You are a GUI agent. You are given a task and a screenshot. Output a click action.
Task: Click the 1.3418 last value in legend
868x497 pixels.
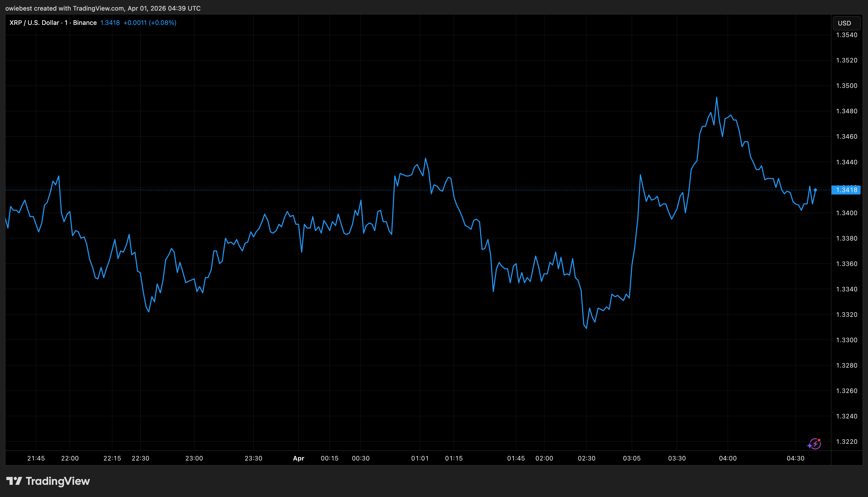click(110, 23)
